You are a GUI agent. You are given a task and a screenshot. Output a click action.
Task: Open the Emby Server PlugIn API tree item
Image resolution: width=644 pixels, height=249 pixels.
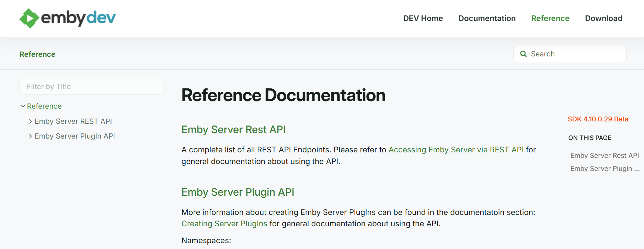74,136
